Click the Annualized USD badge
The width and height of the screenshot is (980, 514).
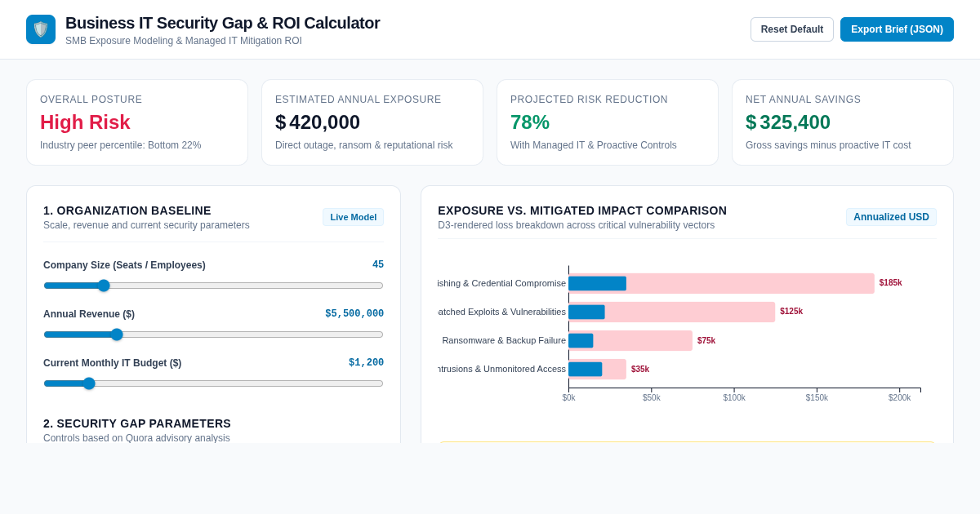(x=891, y=217)
